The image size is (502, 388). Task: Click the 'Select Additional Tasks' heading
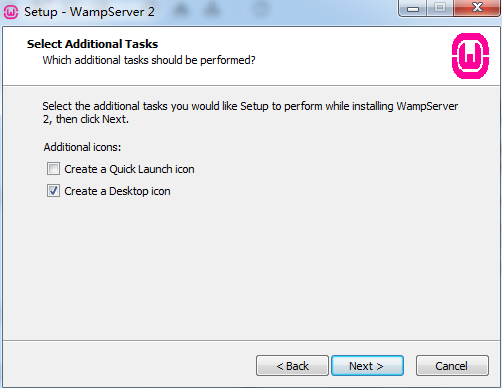pos(92,44)
